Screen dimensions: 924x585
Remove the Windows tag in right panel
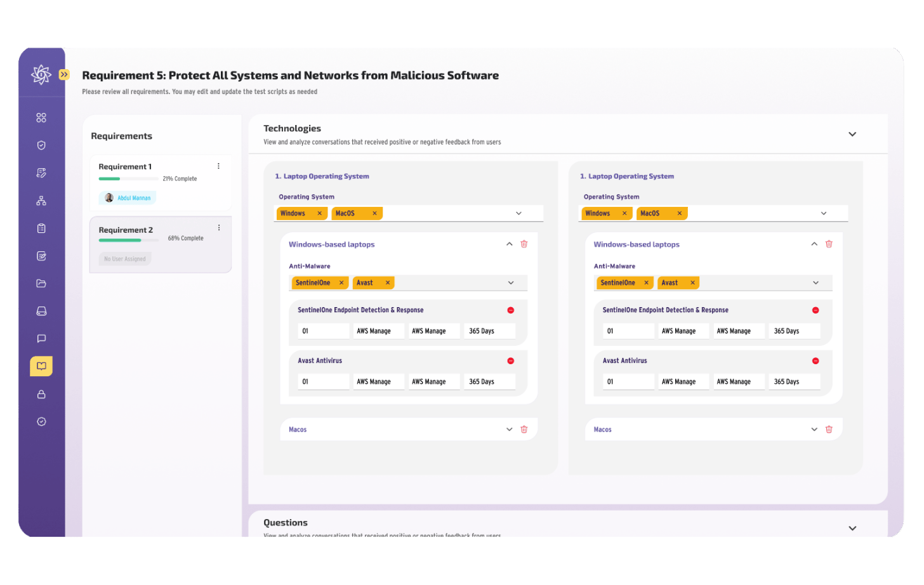624,214
